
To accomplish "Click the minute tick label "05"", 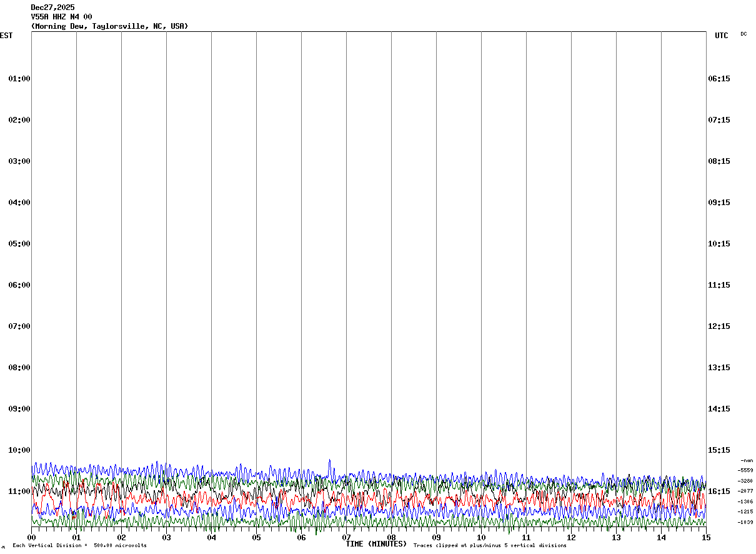I will pos(257,538).
